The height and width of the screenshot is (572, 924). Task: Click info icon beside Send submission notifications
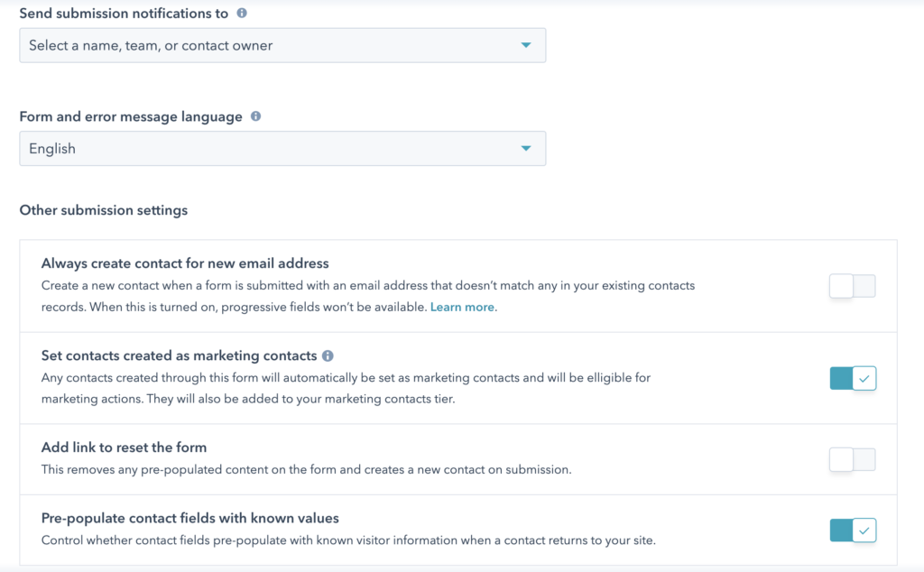point(242,13)
